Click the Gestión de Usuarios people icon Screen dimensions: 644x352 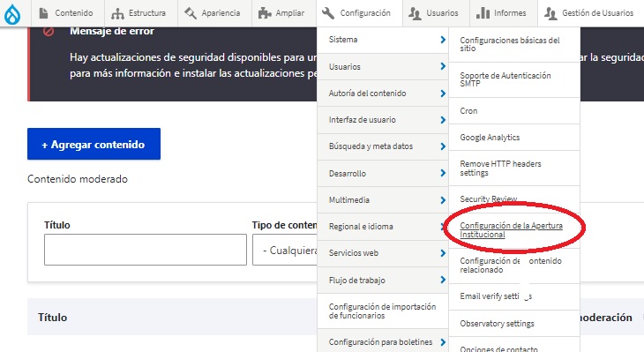[550, 13]
